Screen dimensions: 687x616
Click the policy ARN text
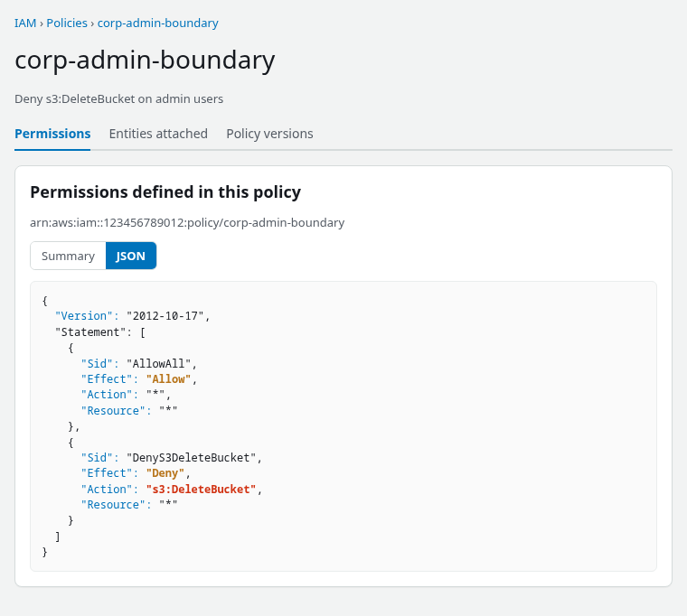pyautogui.click(x=187, y=223)
